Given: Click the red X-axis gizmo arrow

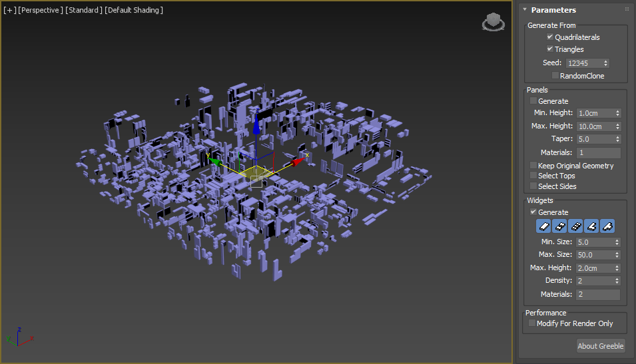Looking at the screenshot, I should tap(298, 161).
